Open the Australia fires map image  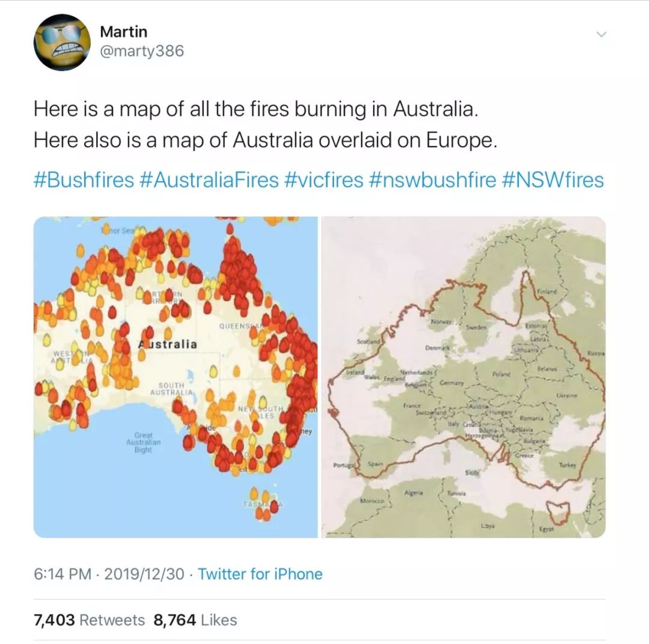tap(175, 377)
